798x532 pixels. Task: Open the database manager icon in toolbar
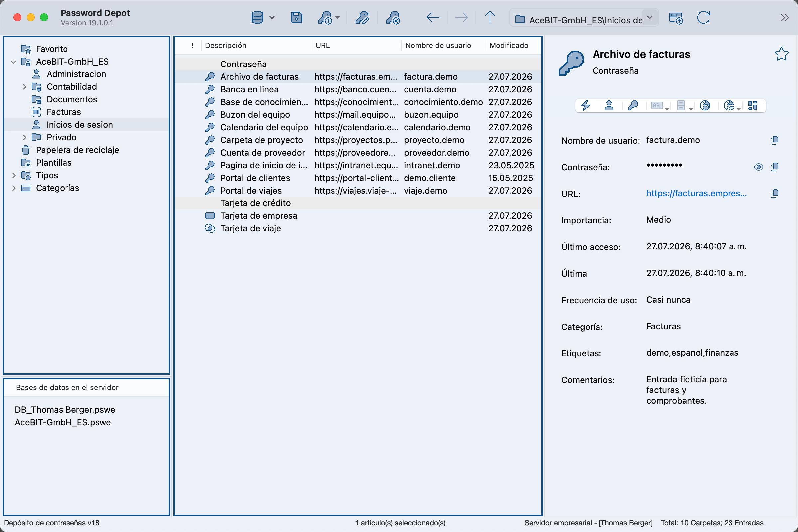pos(257,17)
